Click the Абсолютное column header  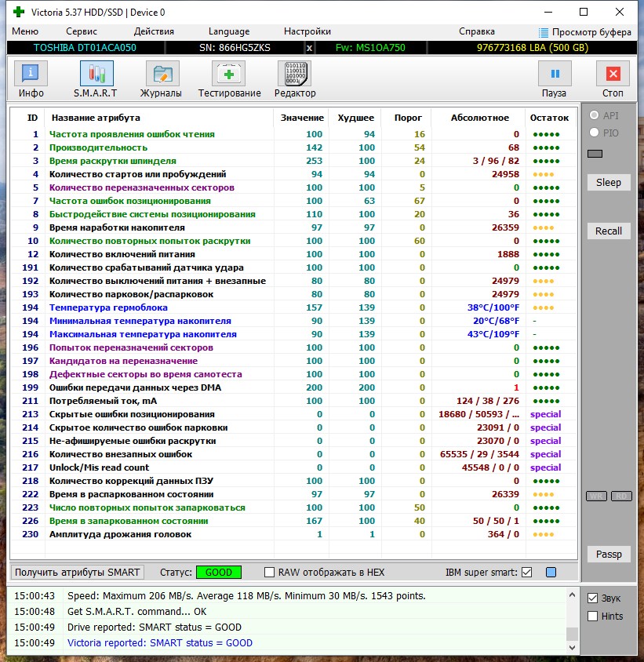(x=480, y=118)
